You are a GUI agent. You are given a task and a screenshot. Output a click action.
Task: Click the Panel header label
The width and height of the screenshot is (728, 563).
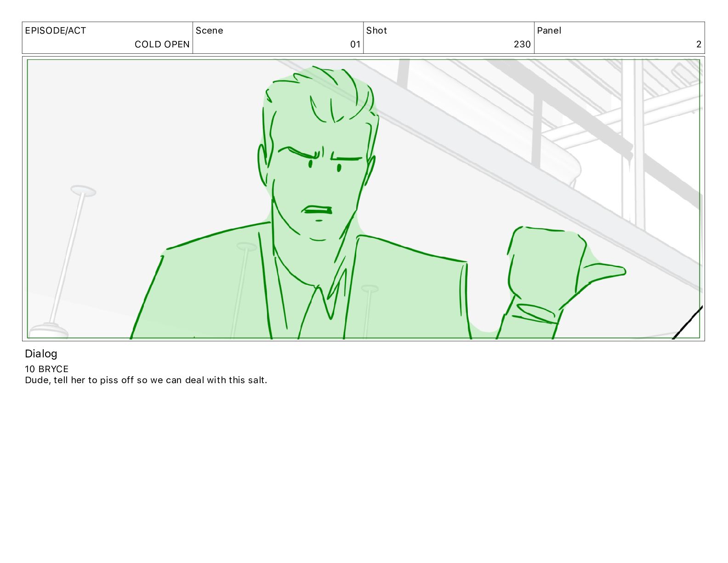tap(549, 31)
